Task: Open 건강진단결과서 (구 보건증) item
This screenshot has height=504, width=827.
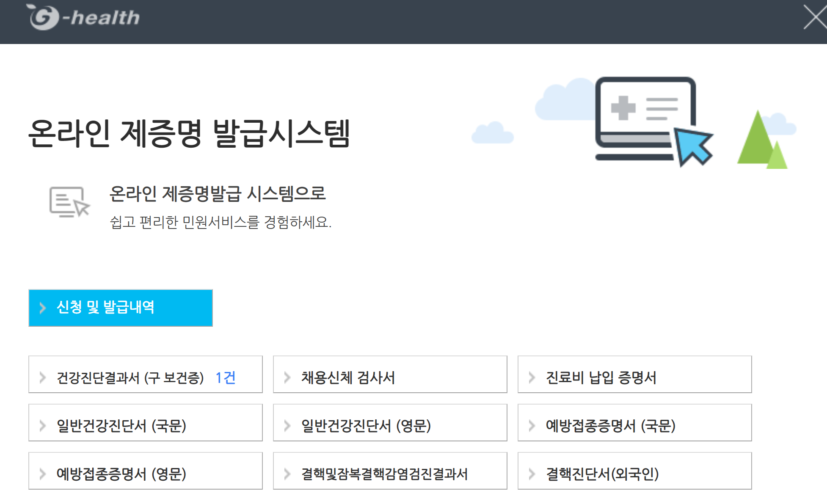Action: click(x=130, y=377)
